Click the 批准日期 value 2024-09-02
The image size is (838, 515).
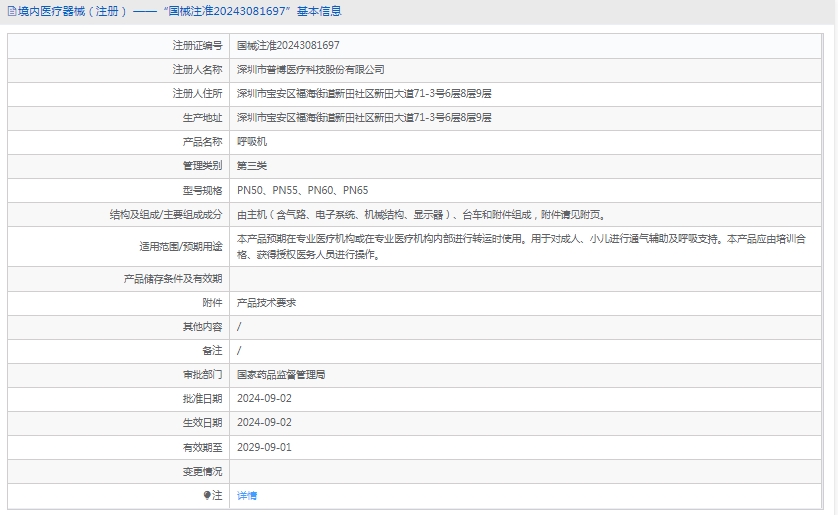click(x=264, y=399)
